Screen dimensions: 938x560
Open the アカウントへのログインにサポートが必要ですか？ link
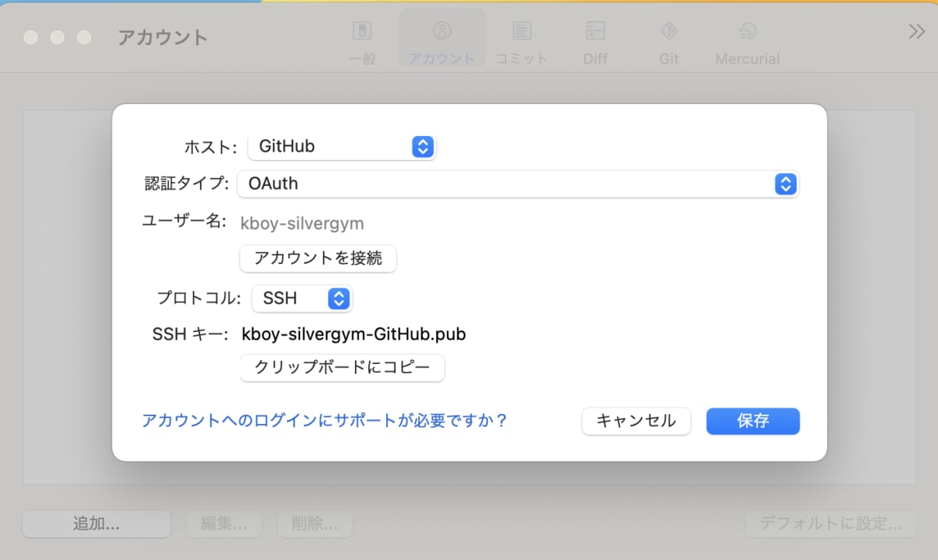pos(324,421)
